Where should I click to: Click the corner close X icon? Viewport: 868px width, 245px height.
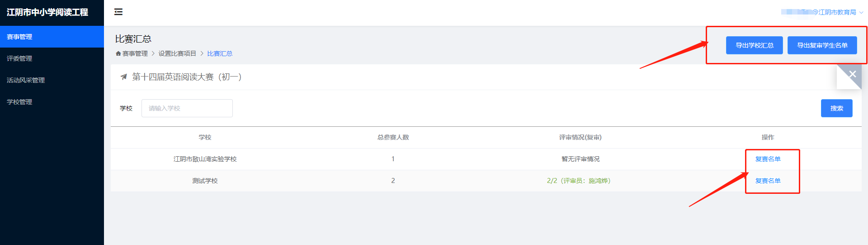tap(852, 74)
